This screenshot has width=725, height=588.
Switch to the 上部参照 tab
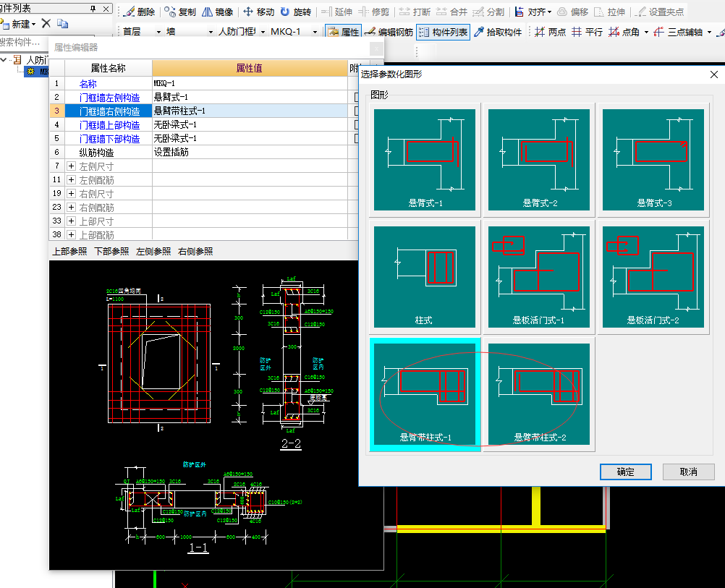click(x=69, y=252)
